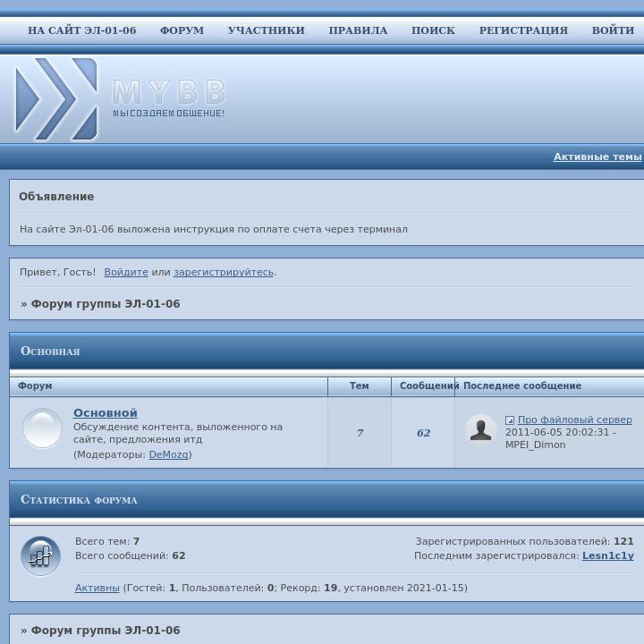
Task: Click the MPEI_Dimon poster name
Action: pos(535,445)
